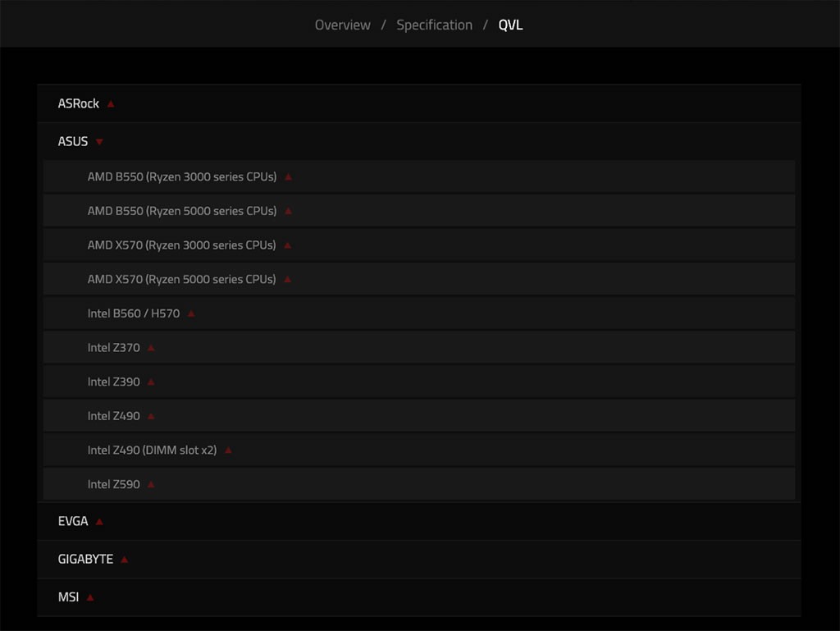Expand Intel Z490 DIMM slot x2 arrow
840x631 pixels.
tap(228, 450)
